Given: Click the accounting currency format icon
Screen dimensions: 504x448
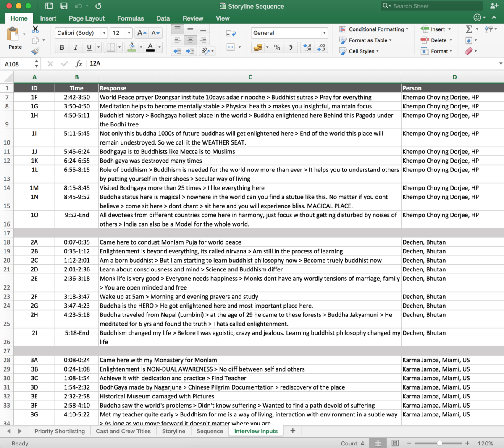Looking at the screenshot, I should (258, 47).
